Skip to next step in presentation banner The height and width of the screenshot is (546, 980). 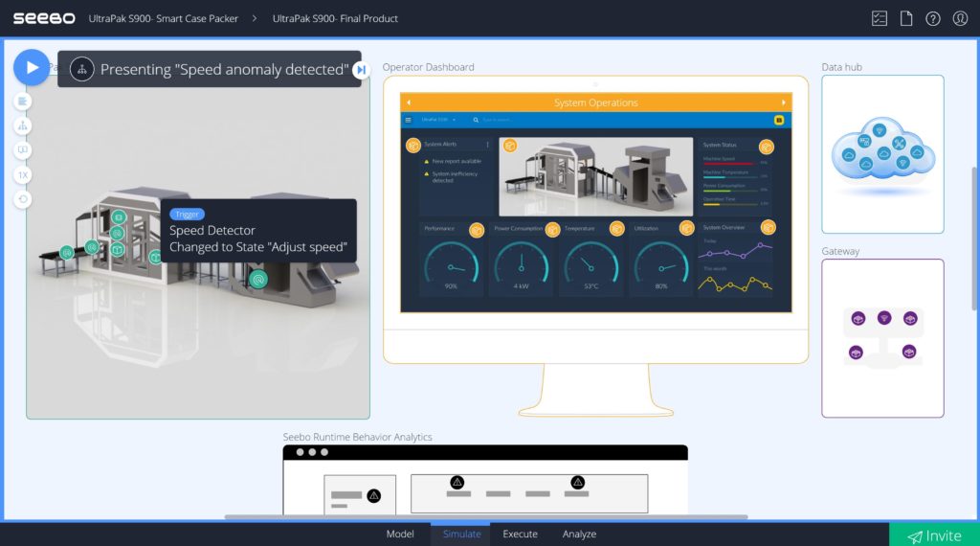coord(361,70)
